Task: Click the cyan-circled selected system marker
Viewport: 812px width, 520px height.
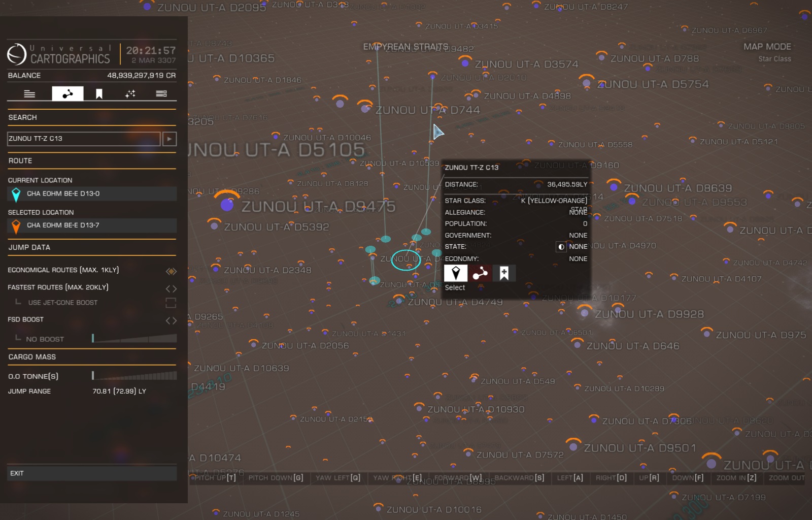Action: pyautogui.click(x=406, y=260)
